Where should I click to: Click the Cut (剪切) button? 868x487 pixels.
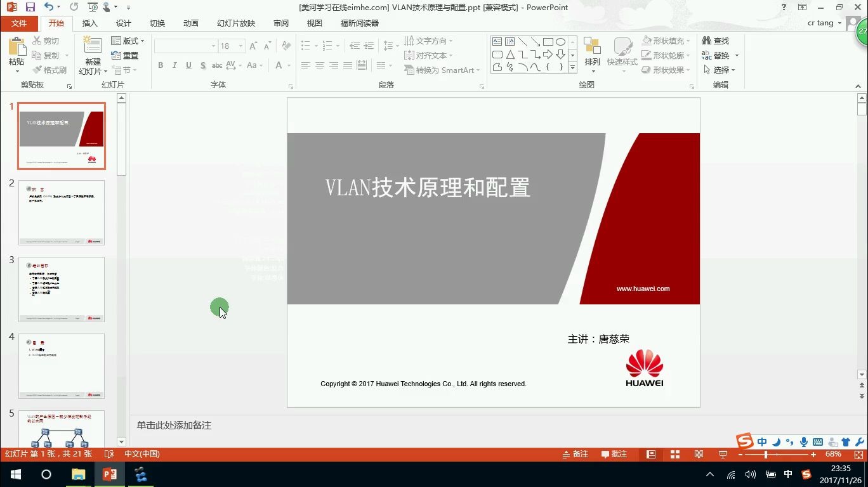point(46,41)
